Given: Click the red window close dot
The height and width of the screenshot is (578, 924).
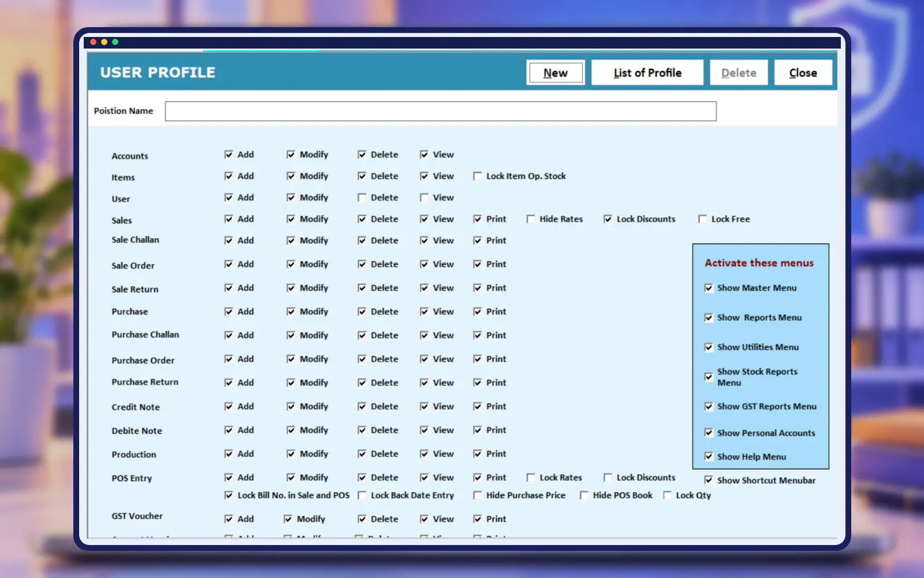Looking at the screenshot, I should [x=93, y=42].
